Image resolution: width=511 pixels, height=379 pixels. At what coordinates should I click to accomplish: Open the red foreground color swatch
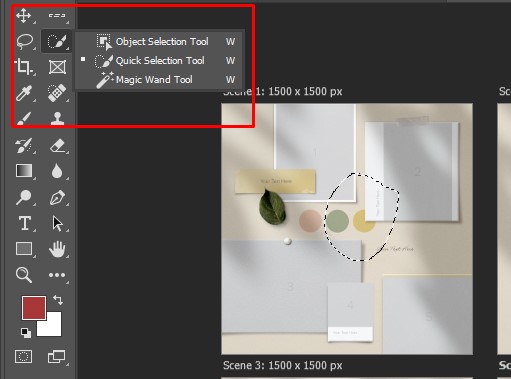tap(33, 307)
